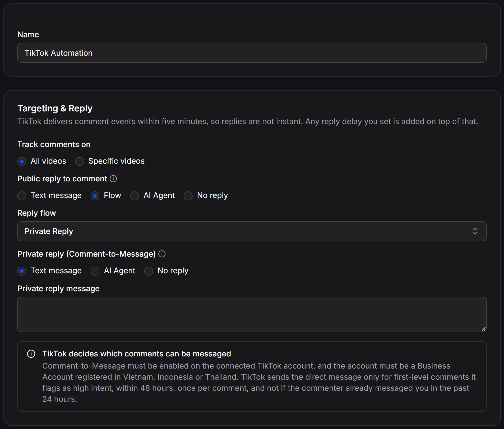
Task: Click the info icon beside Private reply (Comment-to-Message)
Action: (162, 254)
